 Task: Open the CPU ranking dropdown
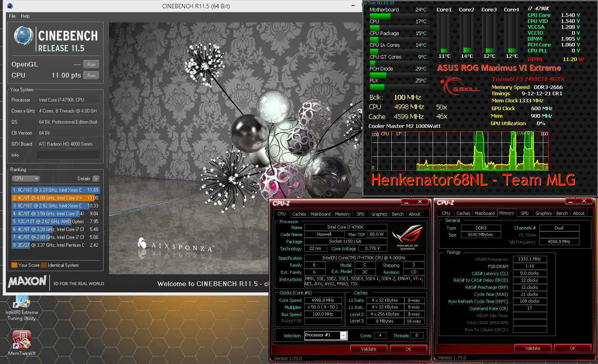(26, 179)
